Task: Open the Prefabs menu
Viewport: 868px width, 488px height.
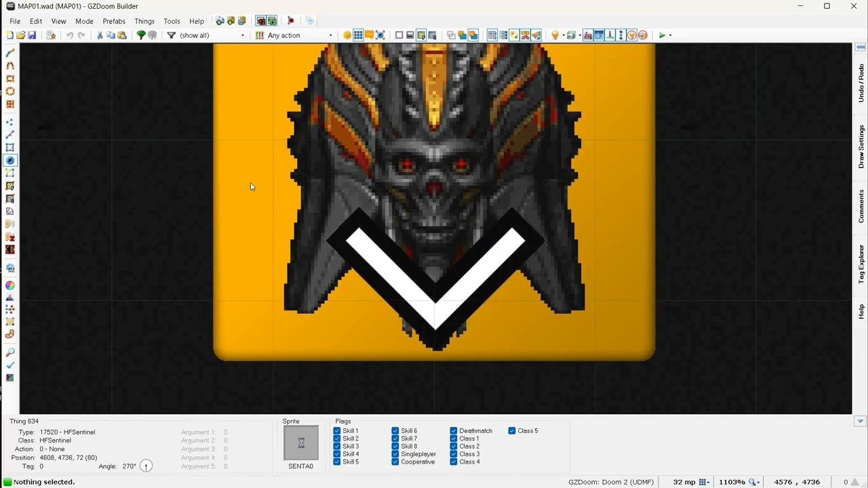Action: pyautogui.click(x=114, y=21)
